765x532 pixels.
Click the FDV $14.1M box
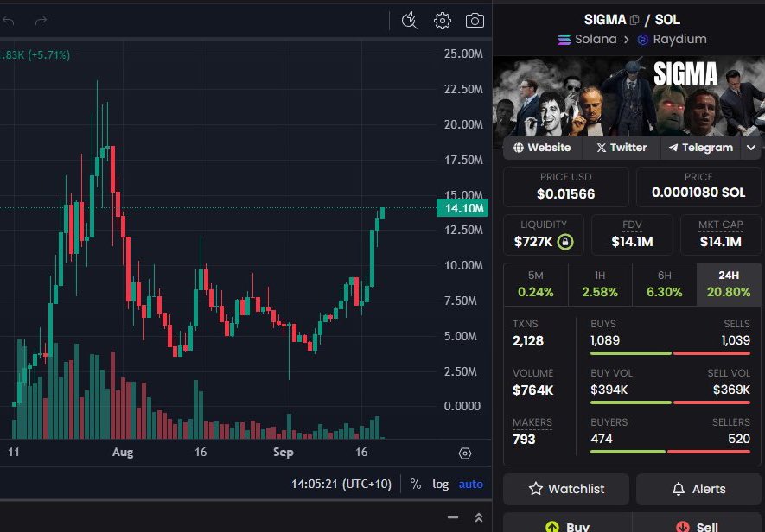click(632, 235)
